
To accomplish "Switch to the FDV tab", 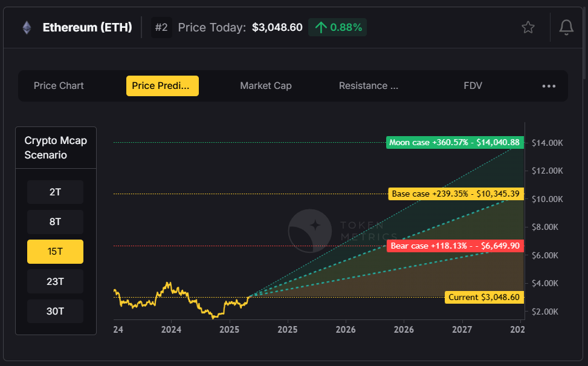I will (x=473, y=86).
